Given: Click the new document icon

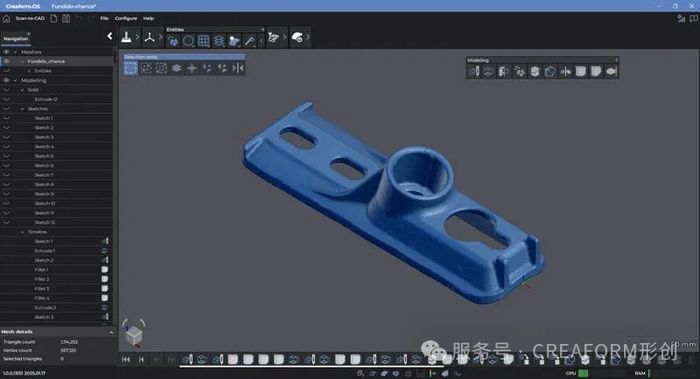Looking at the screenshot, I should pyautogui.click(x=54, y=19).
